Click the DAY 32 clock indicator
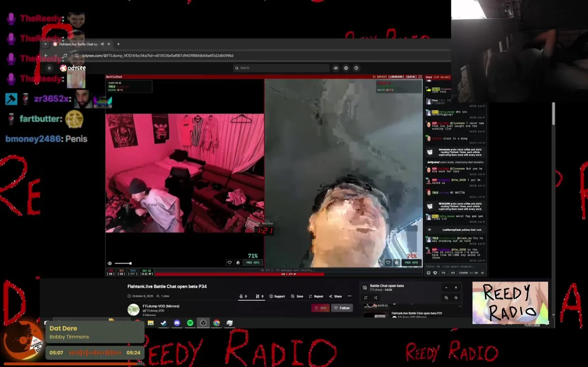Viewport: 588px width, 367px height. click(147, 272)
